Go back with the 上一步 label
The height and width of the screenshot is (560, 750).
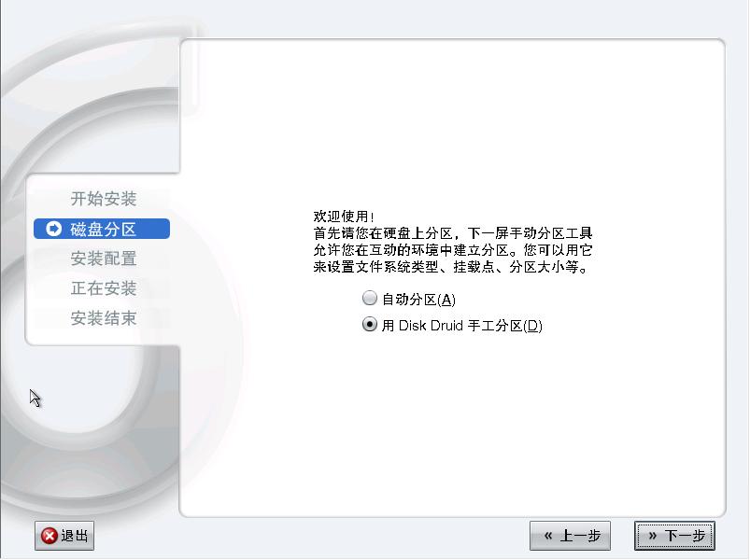pyautogui.click(x=580, y=536)
